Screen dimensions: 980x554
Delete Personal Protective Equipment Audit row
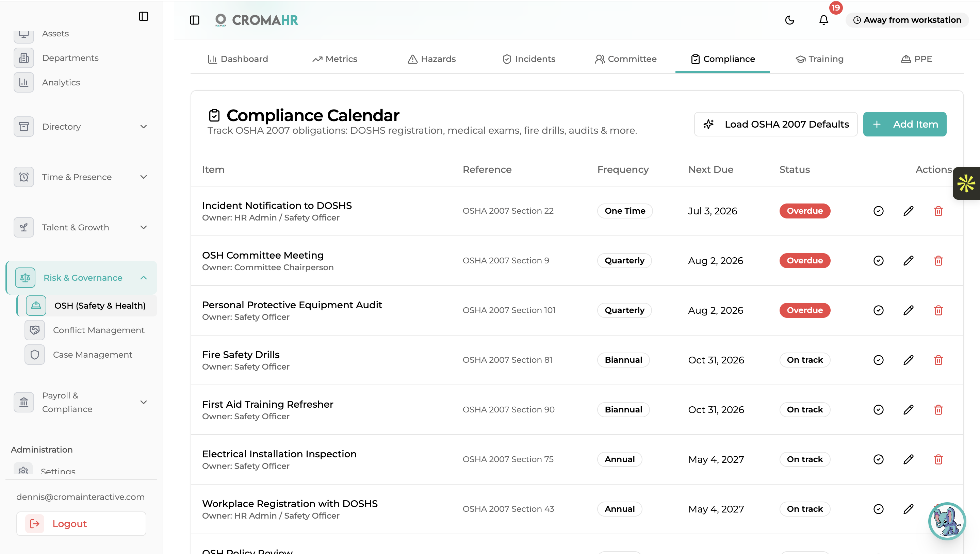pos(938,310)
